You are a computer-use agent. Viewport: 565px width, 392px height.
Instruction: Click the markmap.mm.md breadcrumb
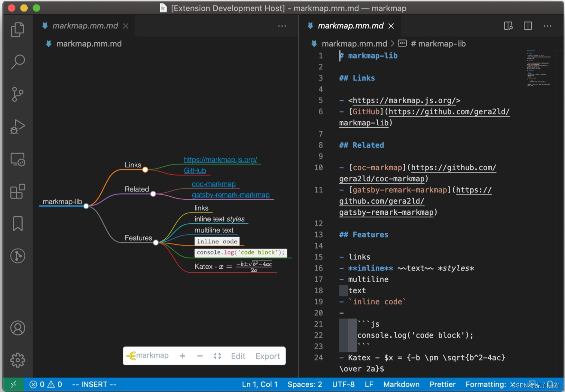click(x=354, y=44)
